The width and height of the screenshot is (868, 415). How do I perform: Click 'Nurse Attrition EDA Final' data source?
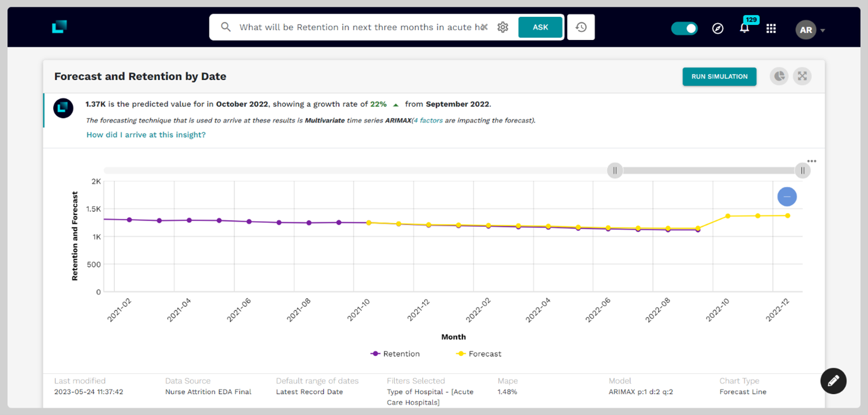tap(208, 392)
